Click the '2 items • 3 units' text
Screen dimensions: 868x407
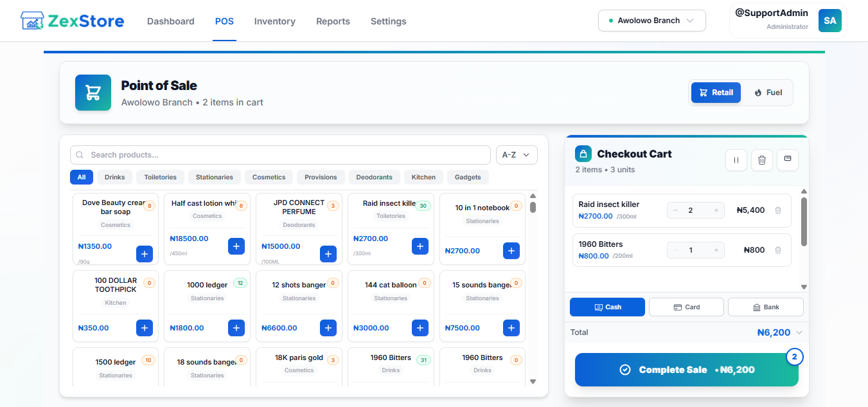[x=605, y=170]
